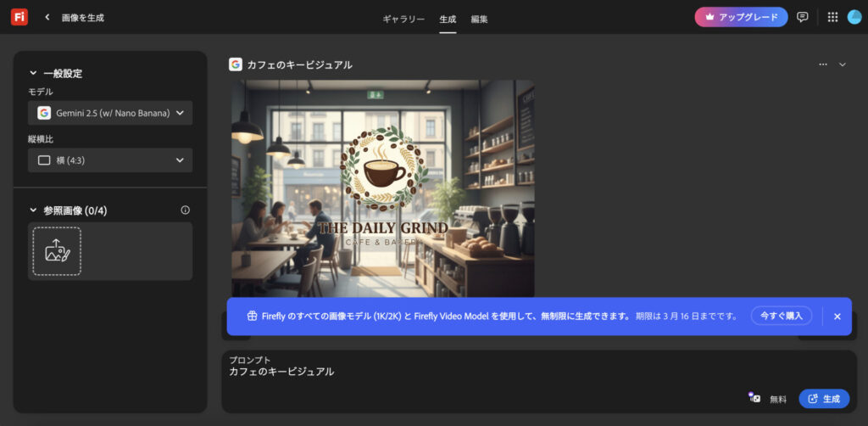868x426 pixels.
Task: Click the Adobe Firefly logo icon
Action: (x=19, y=17)
